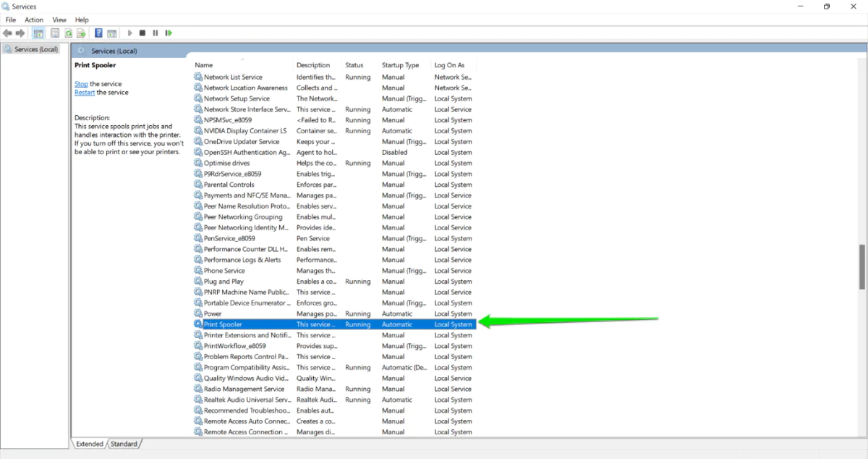Click the Back navigation arrow icon
Viewport: 868px width, 459px height.
tap(7, 33)
